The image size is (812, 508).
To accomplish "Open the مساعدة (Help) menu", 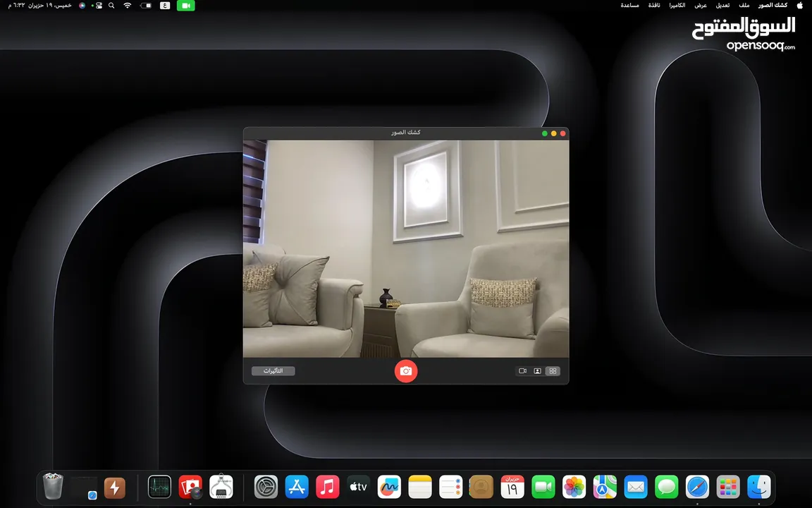I will coord(629,5).
